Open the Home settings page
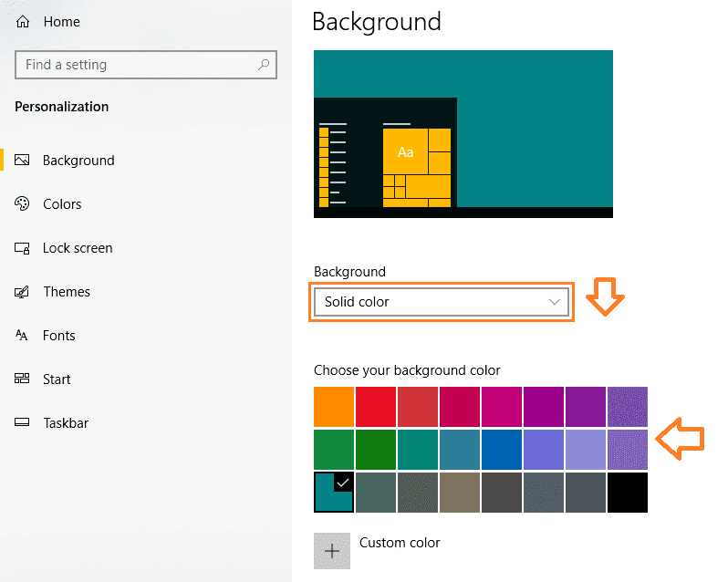 62,22
